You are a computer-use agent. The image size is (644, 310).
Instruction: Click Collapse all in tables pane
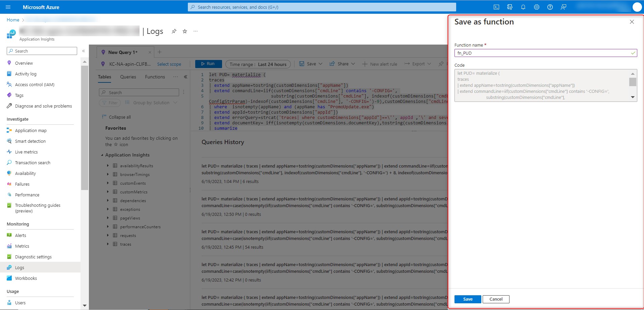coord(116,117)
